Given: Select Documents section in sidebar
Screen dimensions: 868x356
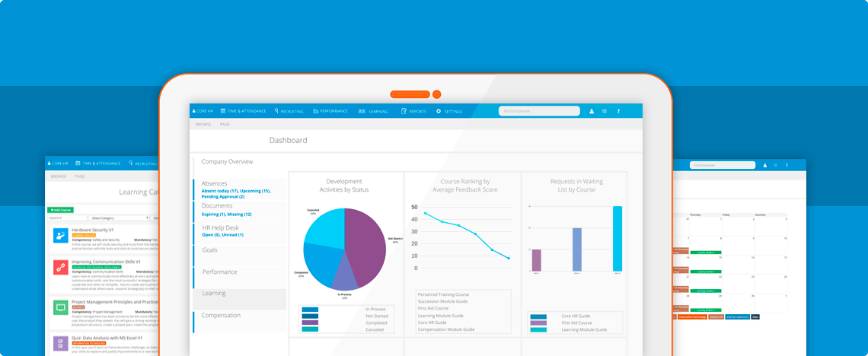Looking at the screenshot, I should point(217,205).
